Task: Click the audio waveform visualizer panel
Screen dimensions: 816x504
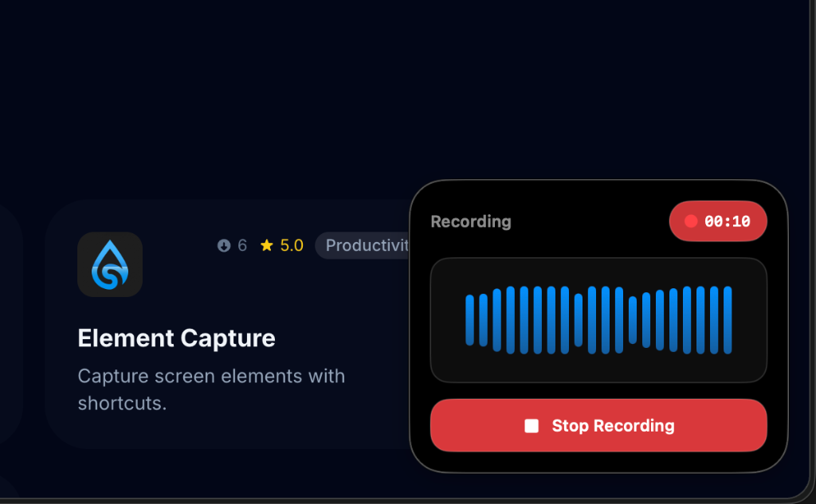Action: (598, 320)
